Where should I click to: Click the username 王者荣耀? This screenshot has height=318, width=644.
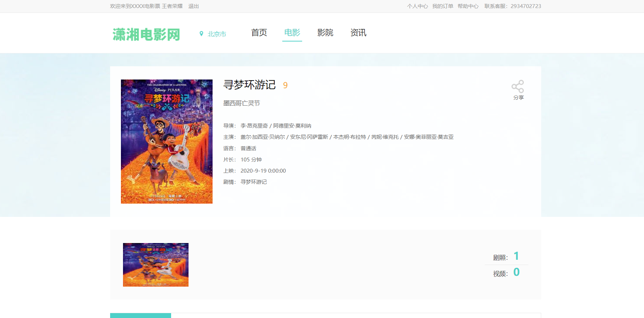click(x=172, y=6)
